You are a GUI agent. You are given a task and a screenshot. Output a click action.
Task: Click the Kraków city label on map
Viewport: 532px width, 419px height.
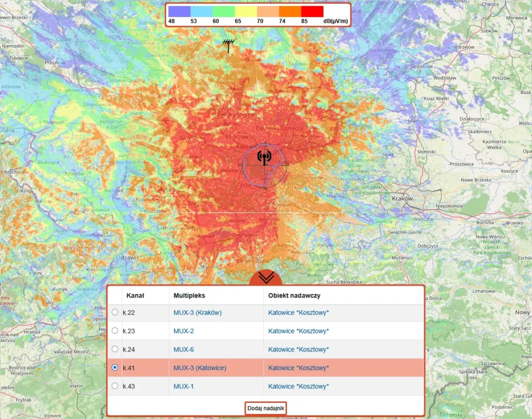[402, 198]
